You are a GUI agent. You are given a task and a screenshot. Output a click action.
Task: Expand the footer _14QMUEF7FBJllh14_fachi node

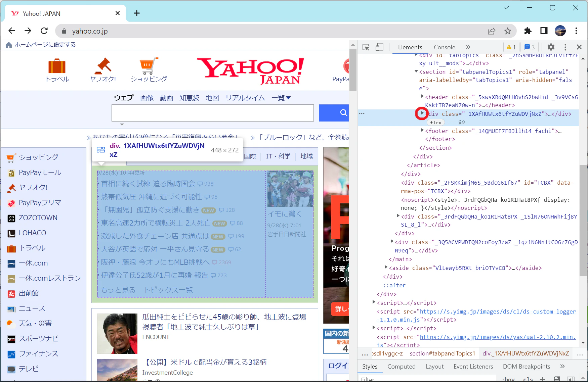[x=422, y=130]
